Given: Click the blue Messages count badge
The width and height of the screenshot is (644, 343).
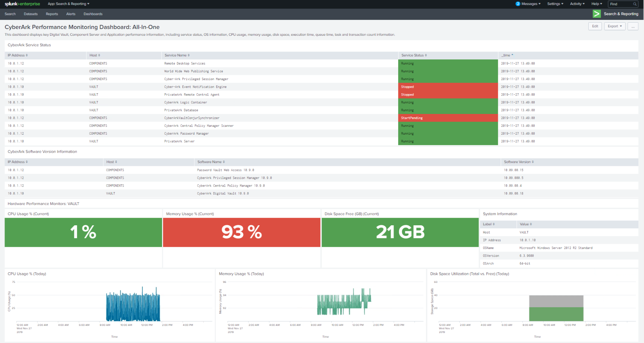Looking at the screenshot, I should tap(518, 4).
